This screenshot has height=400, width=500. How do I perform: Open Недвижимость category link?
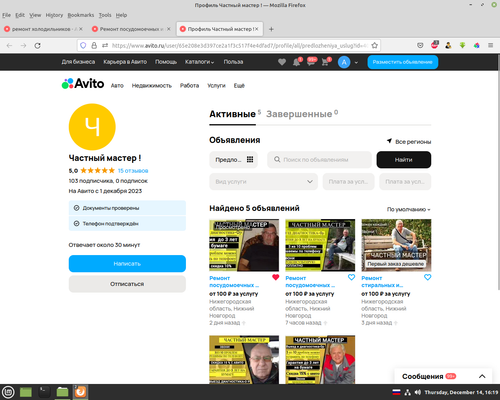coord(152,86)
